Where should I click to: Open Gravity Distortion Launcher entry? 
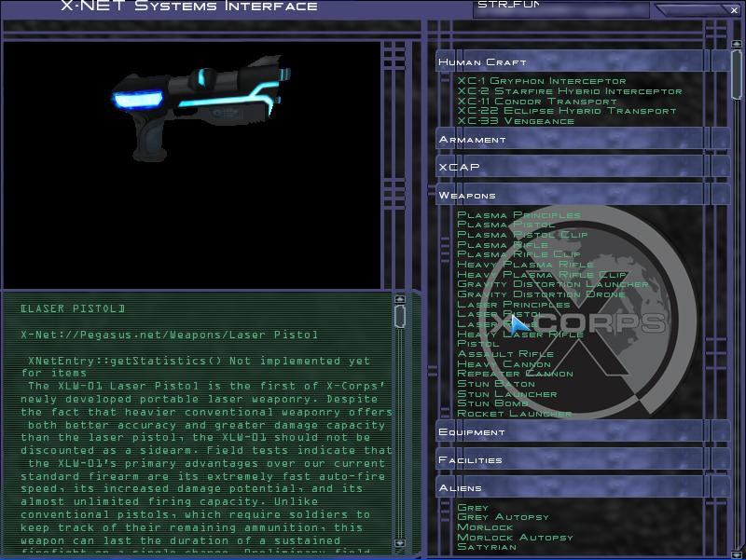(553, 284)
